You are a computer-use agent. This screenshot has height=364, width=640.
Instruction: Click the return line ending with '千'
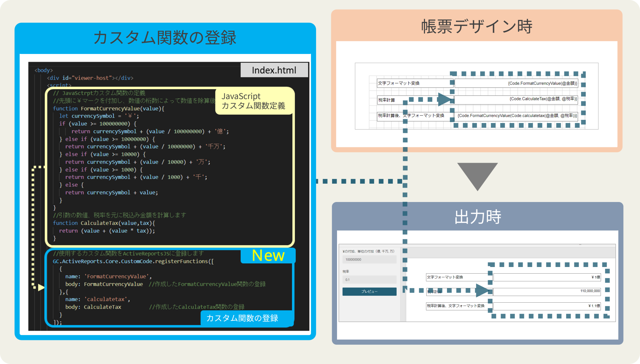click(x=136, y=177)
